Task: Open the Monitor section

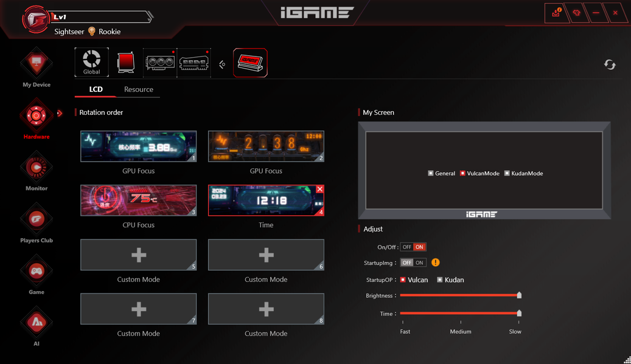Action: click(37, 171)
